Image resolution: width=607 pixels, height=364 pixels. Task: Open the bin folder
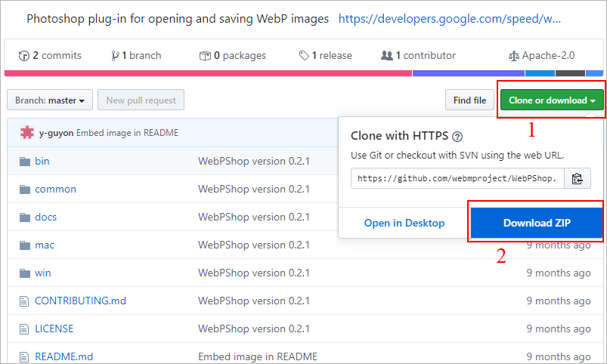point(42,161)
